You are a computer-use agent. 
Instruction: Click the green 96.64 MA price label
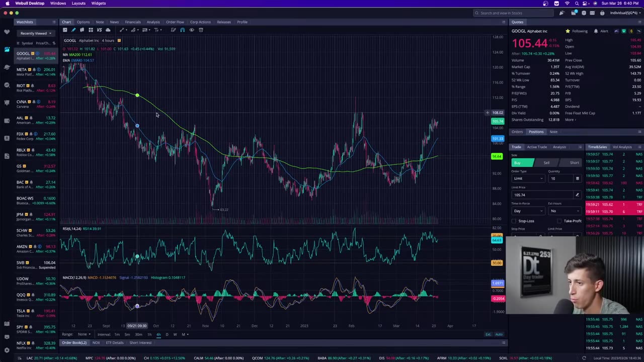(497, 156)
